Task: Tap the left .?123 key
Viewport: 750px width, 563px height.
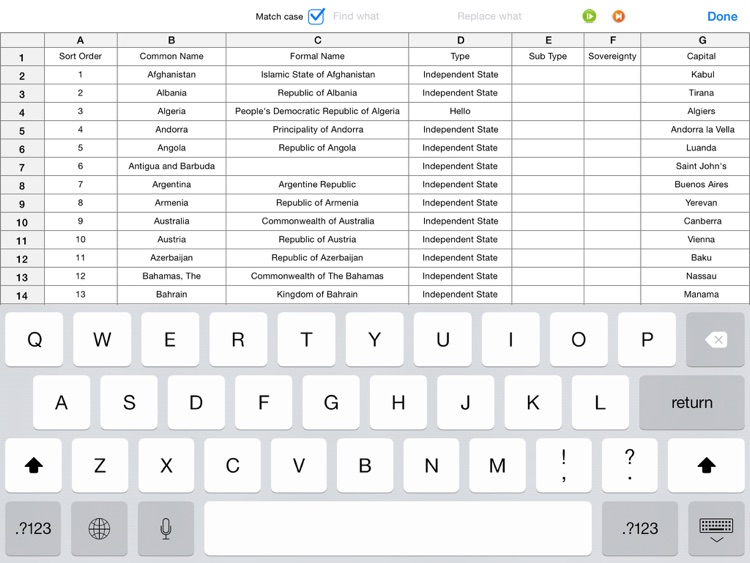Action: (x=33, y=529)
